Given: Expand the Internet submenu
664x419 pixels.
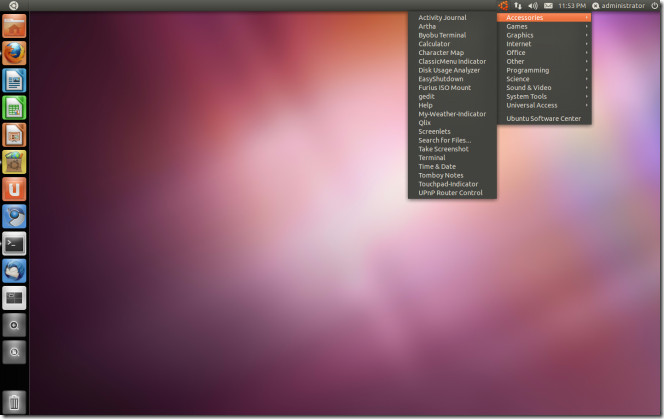Looking at the screenshot, I should 544,44.
